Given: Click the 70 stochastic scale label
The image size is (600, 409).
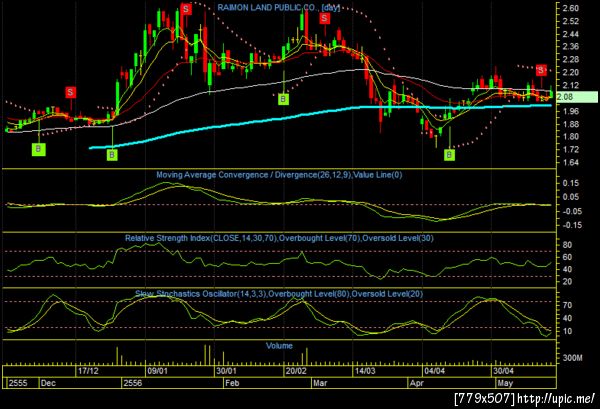Looking at the screenshot, I should tap(567, 305).
